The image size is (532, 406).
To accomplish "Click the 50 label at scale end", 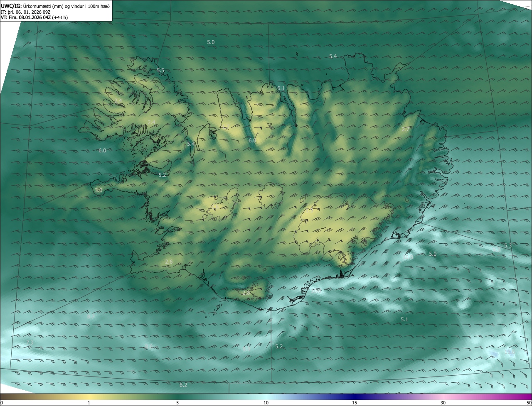I will tap(529, 403).
